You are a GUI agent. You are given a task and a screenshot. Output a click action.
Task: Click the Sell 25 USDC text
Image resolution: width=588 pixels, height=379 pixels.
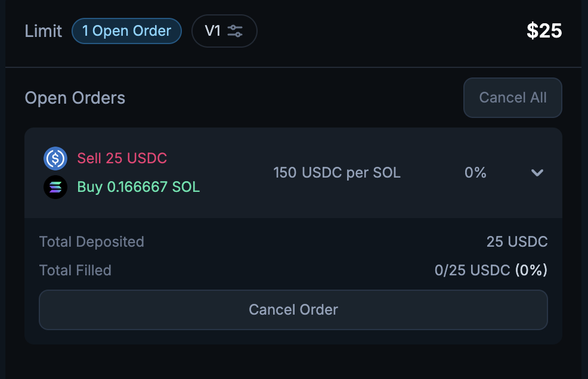(x=122, y=159)
